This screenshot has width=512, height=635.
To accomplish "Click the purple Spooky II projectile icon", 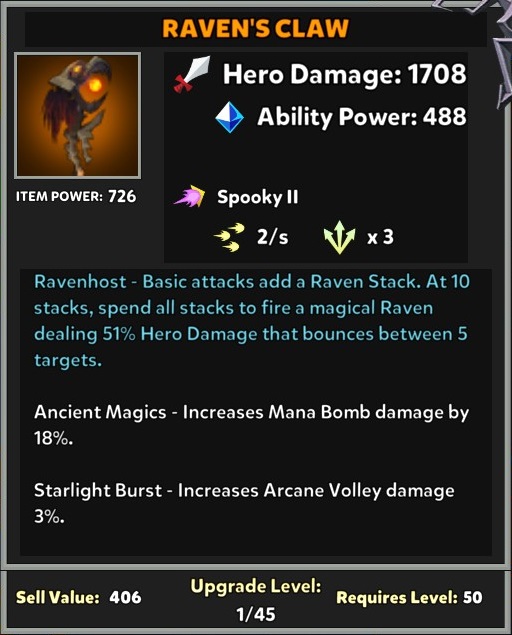I will click(189, 196).
